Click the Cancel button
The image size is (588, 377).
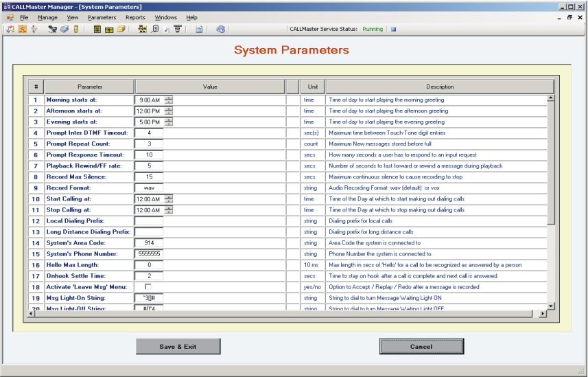pyautogui.click(x=421, y=346)
